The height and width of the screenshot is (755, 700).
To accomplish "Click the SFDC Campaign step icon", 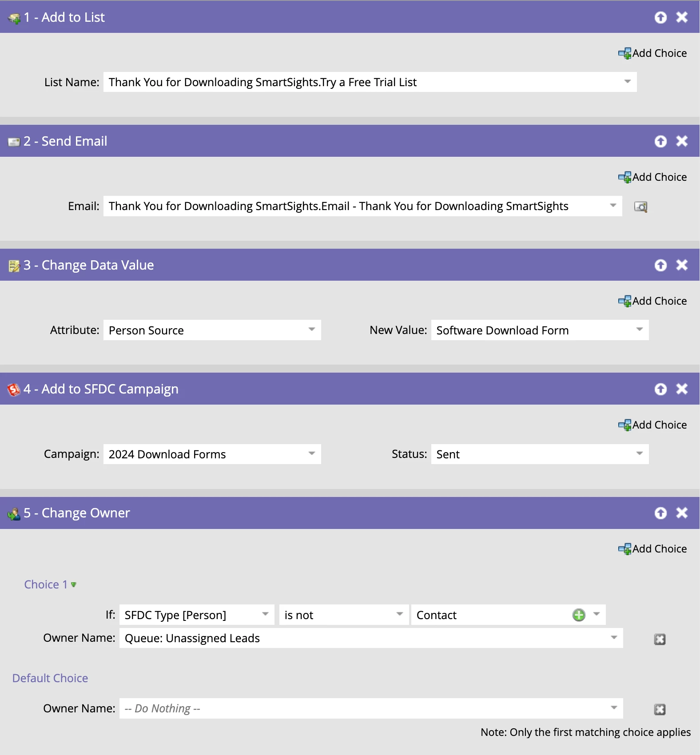I will [14, 389].
